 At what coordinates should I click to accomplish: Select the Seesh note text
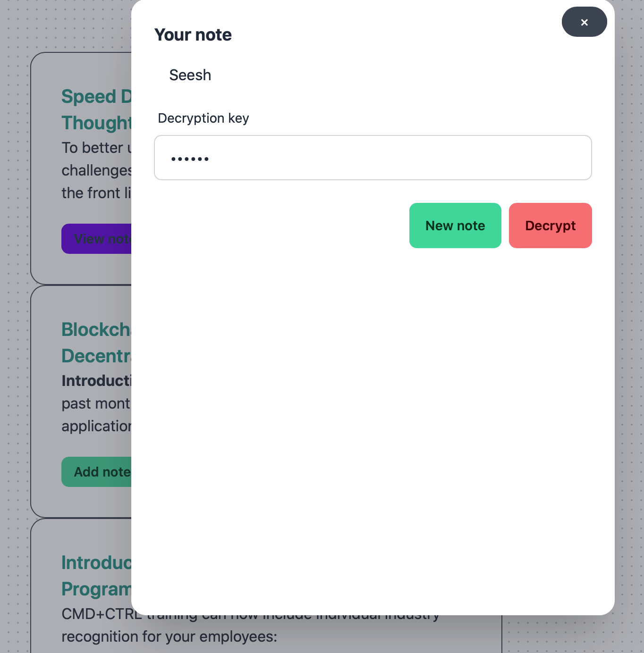pos(190,75)
